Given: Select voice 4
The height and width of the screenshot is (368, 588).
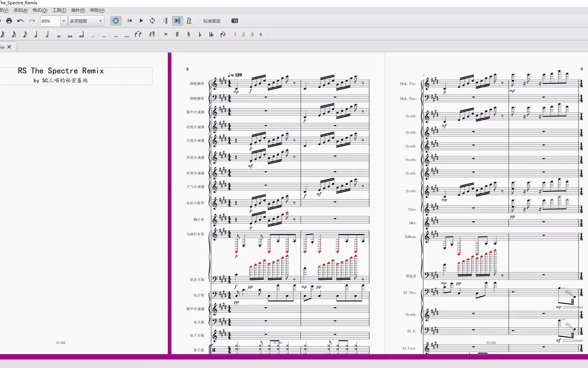Looking at the screenshot, I should pyautogui.click(x=260, y=34).
